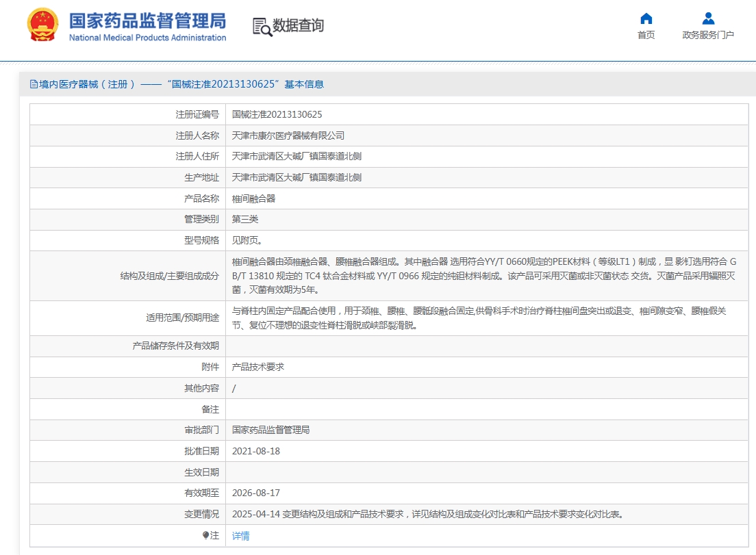Screen dimensions: 756x555
Task: Go to 首页 via house icon
Action: tap(646, 18)
